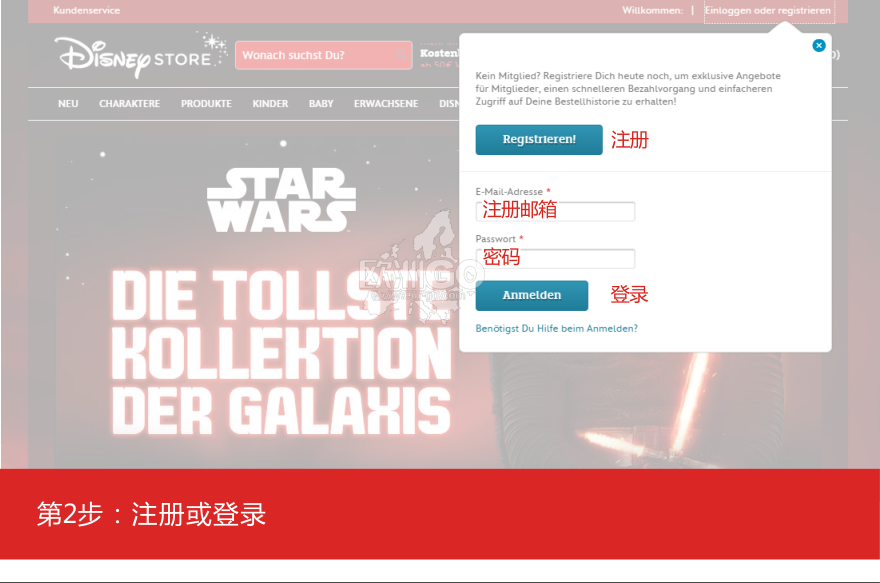This screenshot has width=880, height=583.
Task: Click the Star Wars logo banner
Action: point(281,200)
